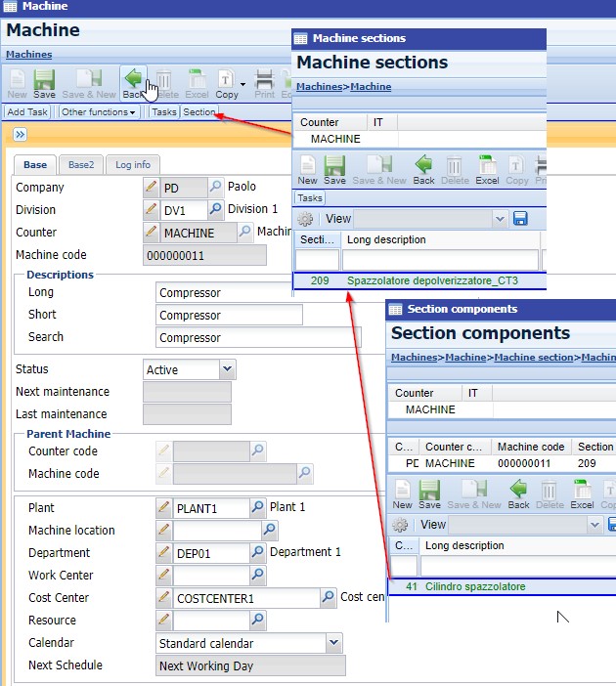Click the Excel export icon in Machine toolbar
This screenshot has height=686, width=616.
point(197,84)
